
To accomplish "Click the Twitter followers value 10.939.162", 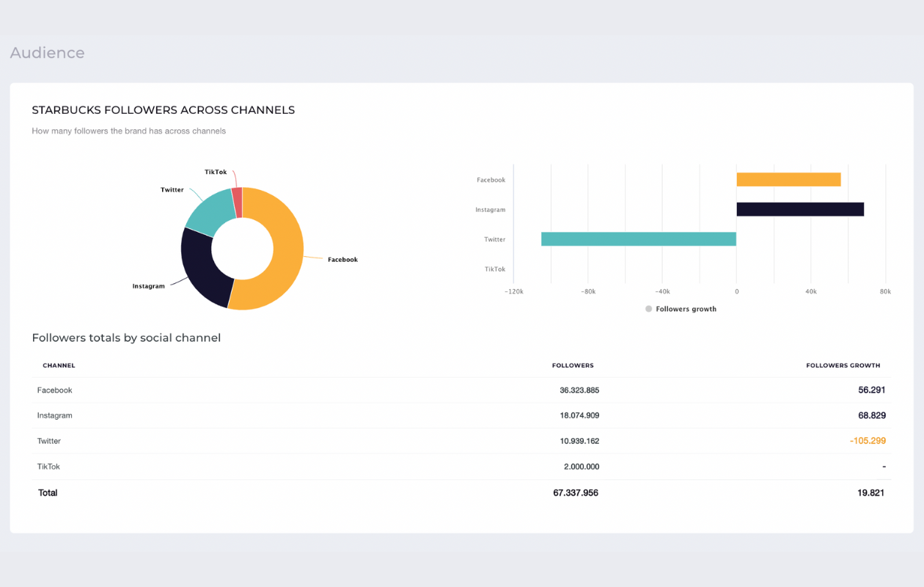I will click(579, 441).
